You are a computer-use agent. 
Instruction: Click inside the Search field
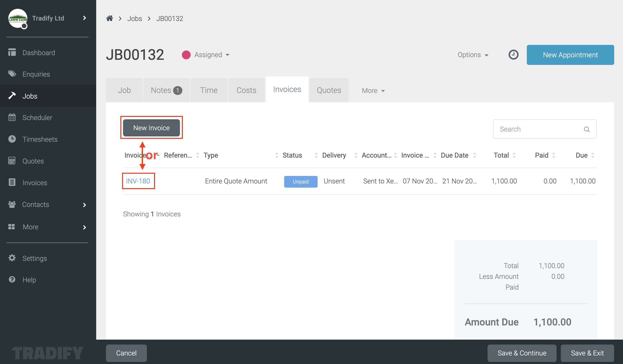click(x=531, y=129)
